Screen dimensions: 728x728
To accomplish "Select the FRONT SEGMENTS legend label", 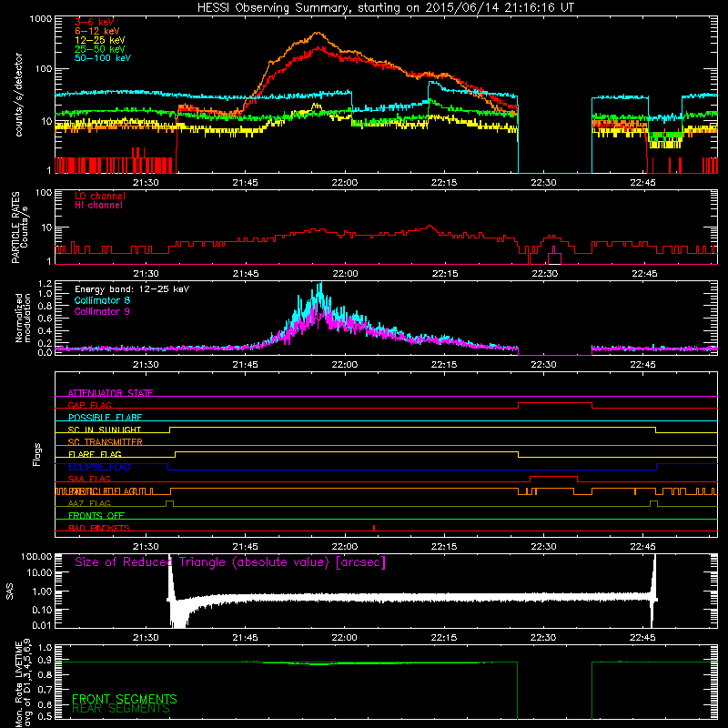I will click(x=125, y=699).
